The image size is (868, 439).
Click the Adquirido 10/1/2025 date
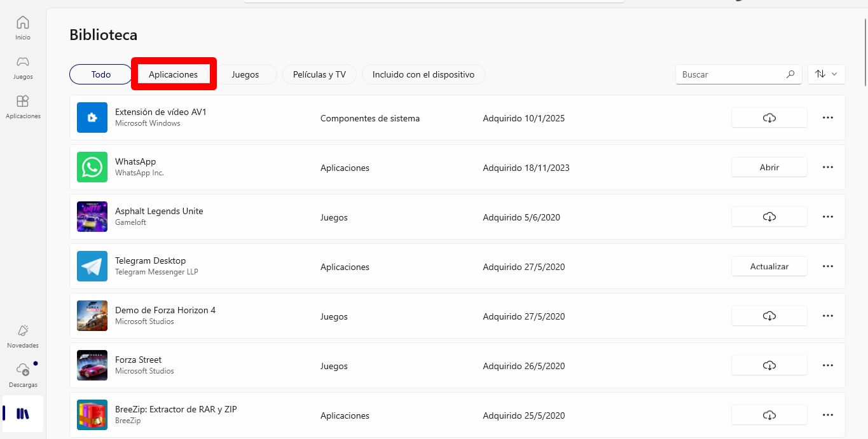tap(524, 118)
